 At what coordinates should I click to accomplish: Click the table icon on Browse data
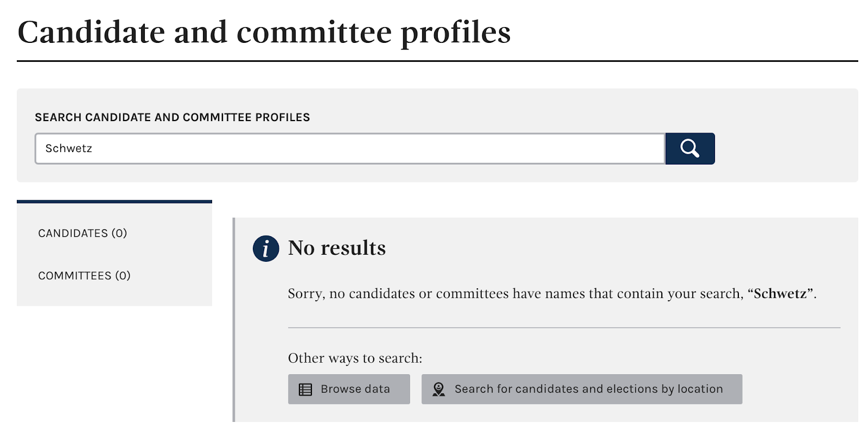click(305, 389)
